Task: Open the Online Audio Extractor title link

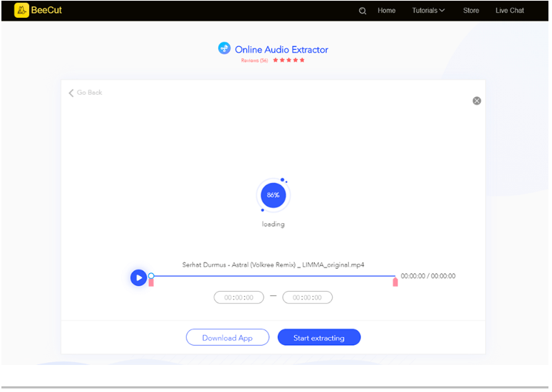Action: coord(281,50)
